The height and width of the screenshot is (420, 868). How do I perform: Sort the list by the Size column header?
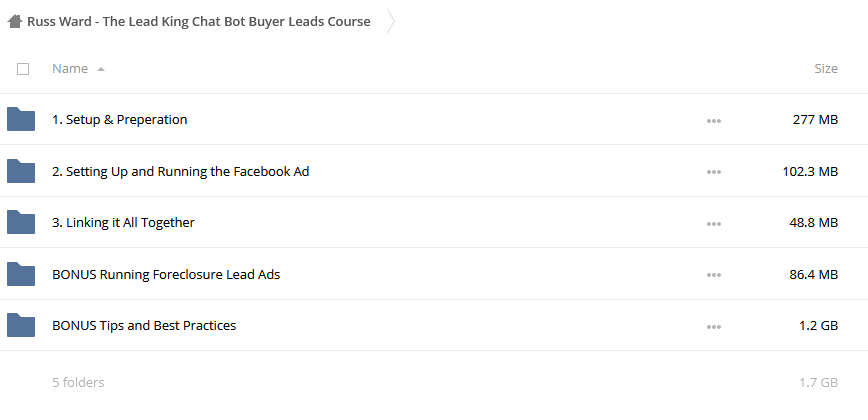pos(825,69)
